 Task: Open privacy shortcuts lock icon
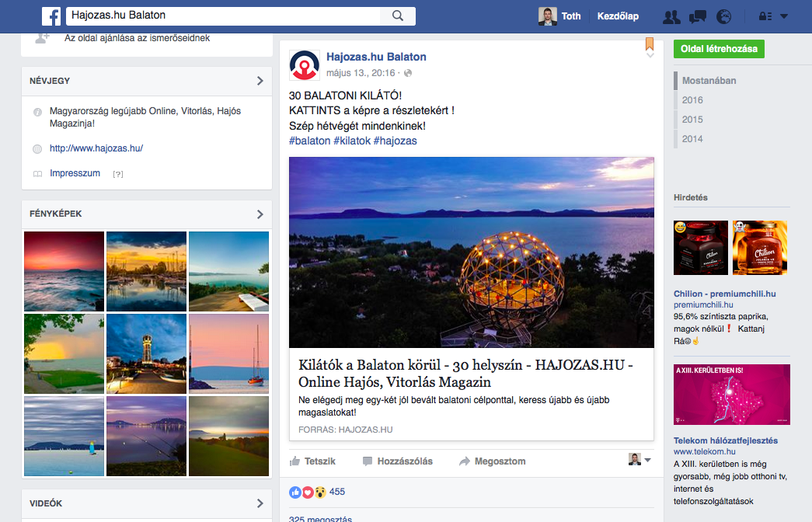(765, 16)
